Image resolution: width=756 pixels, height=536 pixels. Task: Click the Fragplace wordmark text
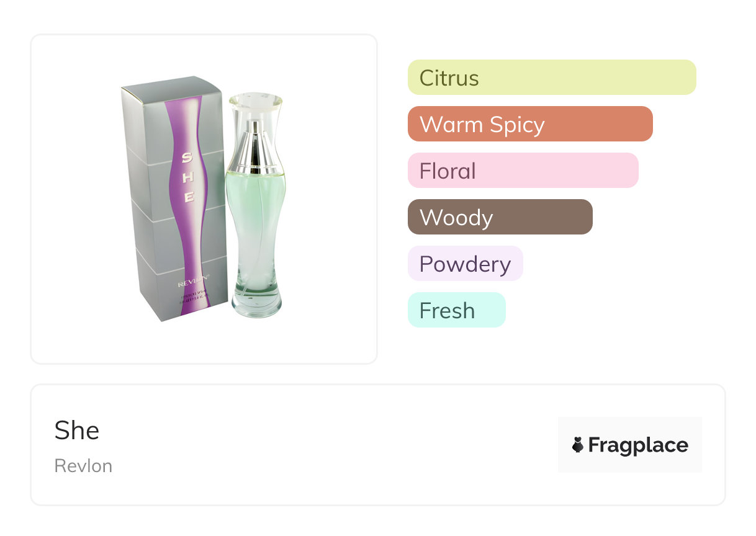(638, 445)
